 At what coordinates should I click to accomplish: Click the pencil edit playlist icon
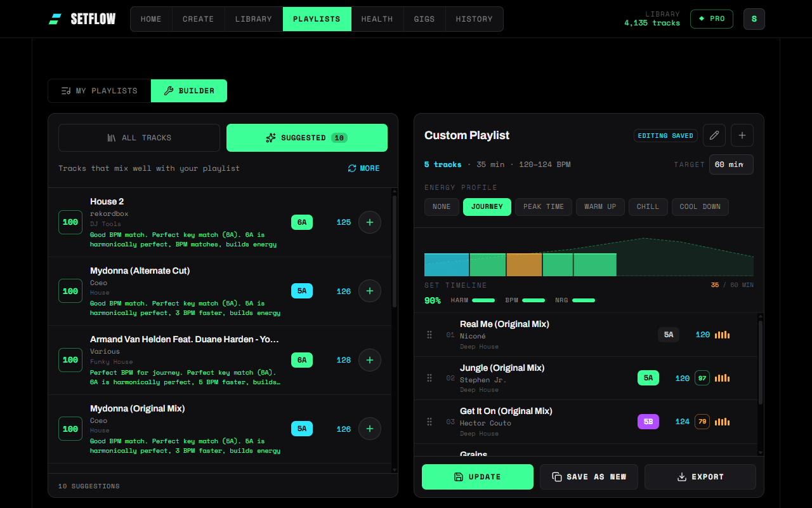(714, 135)
